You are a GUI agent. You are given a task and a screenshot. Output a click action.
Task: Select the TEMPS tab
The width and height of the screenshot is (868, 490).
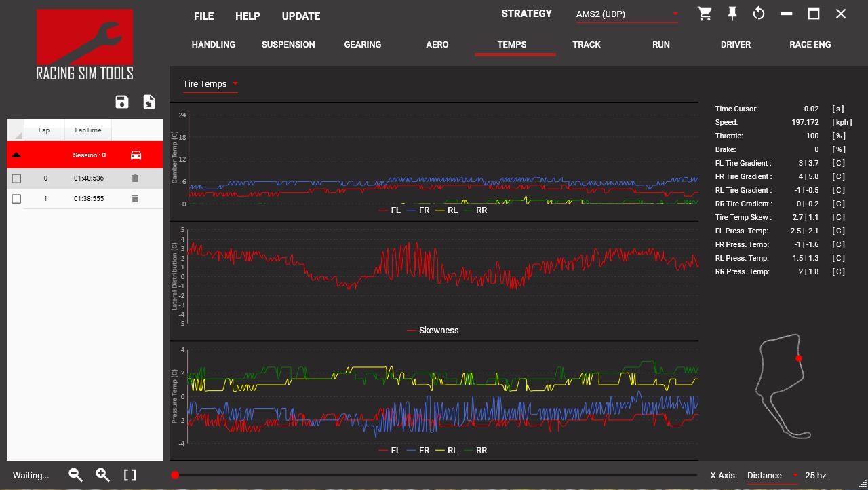[512, 45]
